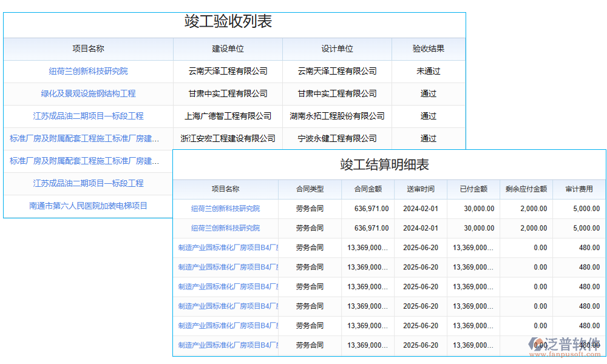This screenshot has height=364, width=607.
Task: Click the 验收结果 column header
Action: pos(429,49)
